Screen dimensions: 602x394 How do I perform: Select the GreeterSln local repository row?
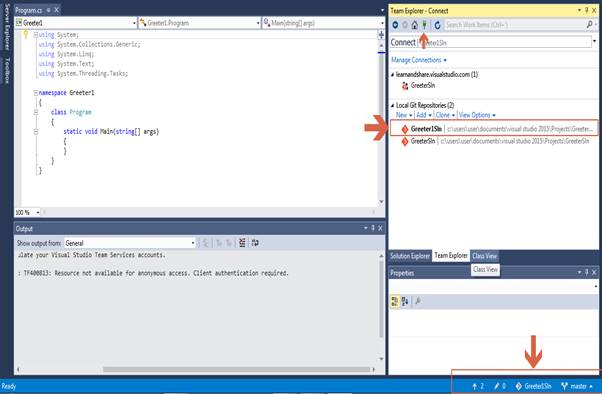coord(494,141)
